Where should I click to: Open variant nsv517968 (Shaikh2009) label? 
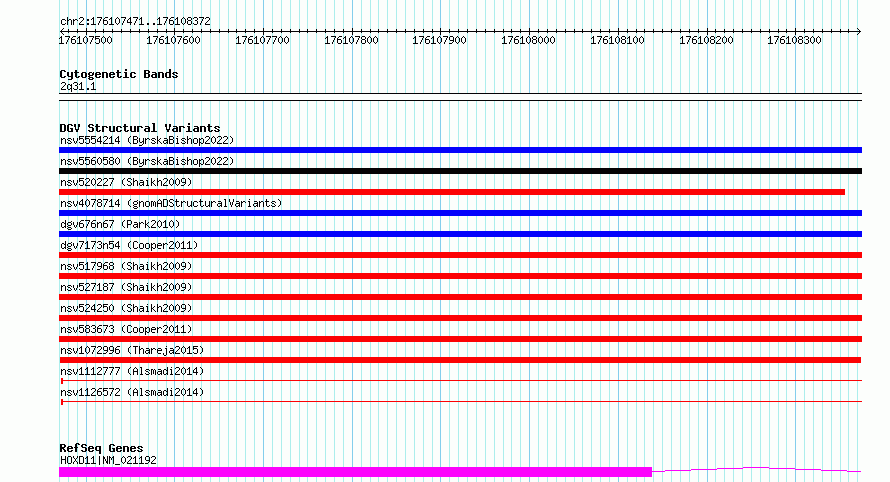pyautogui.click(x=126, y=266)
